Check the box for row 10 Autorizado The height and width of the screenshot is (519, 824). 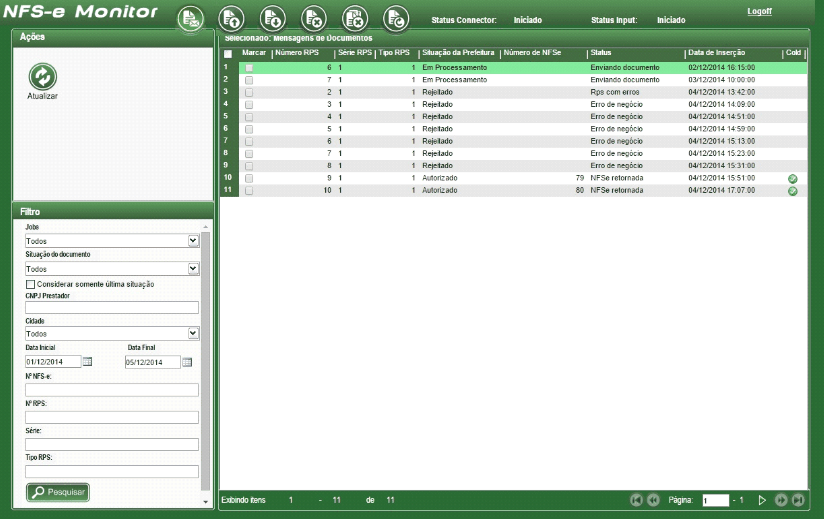tap(249, 178)
